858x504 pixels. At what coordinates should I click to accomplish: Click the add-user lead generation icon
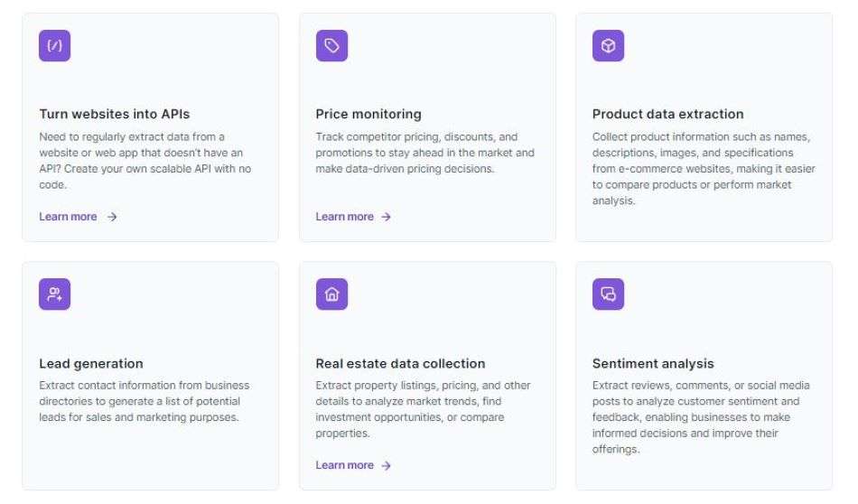pos(55,294)
